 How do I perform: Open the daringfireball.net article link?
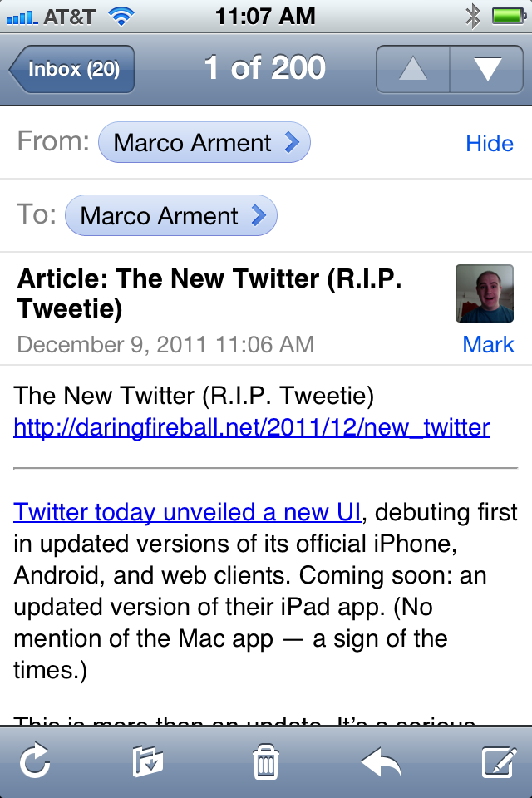pos(252,428)
